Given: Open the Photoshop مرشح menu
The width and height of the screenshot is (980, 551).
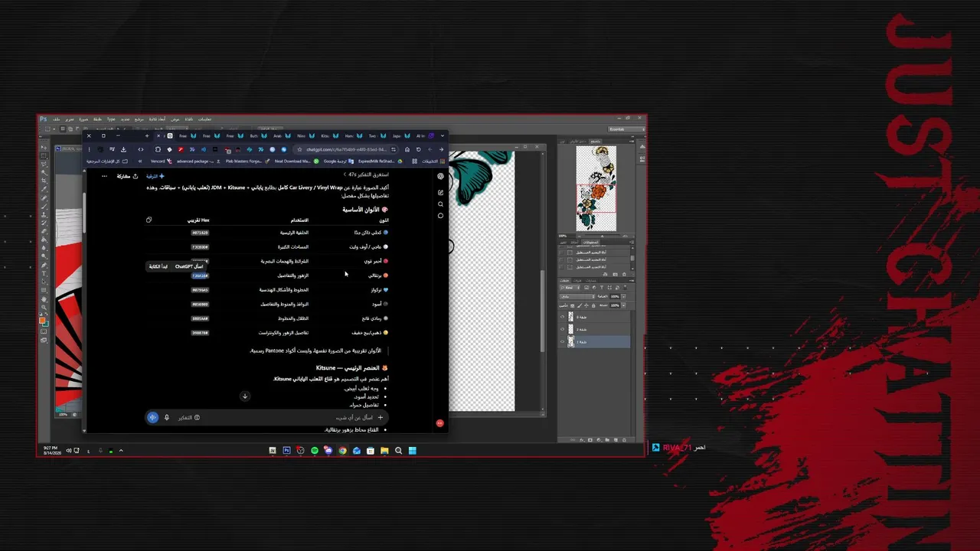Looking at the screenshot, I should 139,119.
